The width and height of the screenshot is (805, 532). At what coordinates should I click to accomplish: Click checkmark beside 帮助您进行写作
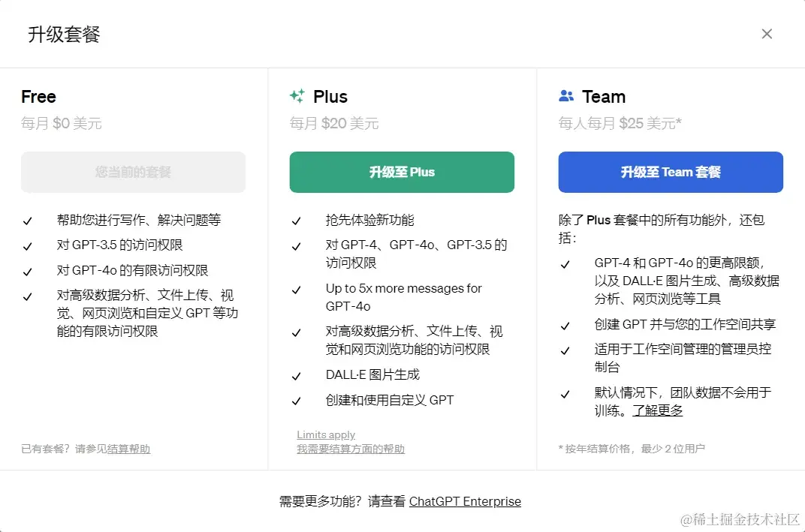28,221
